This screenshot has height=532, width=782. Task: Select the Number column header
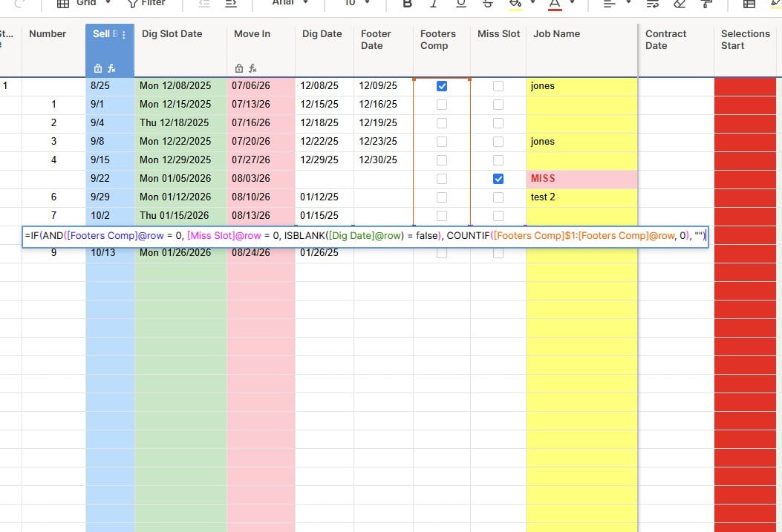click(x=53, y=50)
